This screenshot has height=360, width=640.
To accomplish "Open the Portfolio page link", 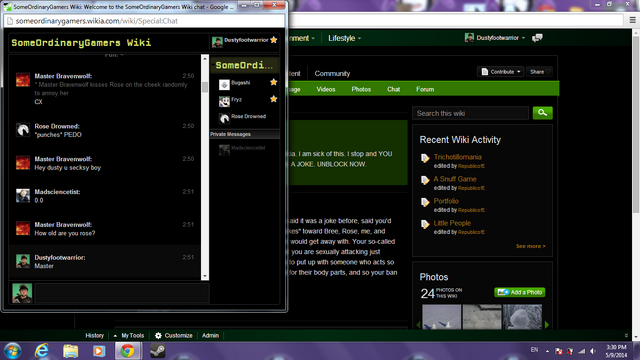I will click(446, 201).
